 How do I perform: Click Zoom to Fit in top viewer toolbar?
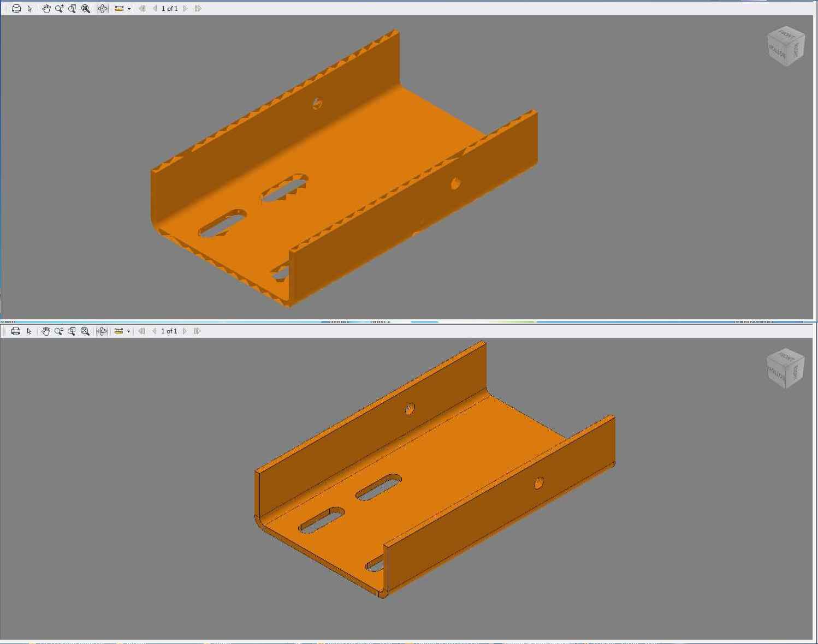point(86,9)
